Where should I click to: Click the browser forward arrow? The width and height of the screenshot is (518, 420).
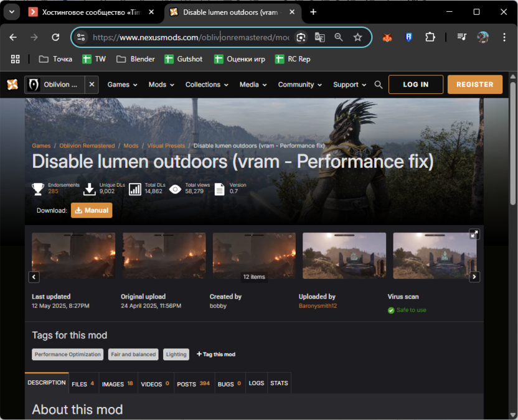(34, 37)
